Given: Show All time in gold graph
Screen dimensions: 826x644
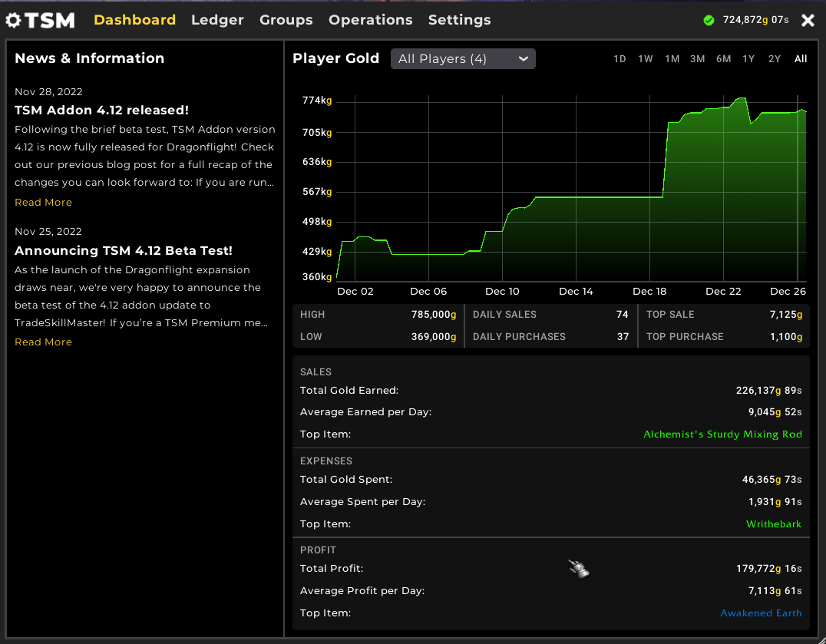Looking at the screenshot, I should pyautogui.click(x=801, y=59).
